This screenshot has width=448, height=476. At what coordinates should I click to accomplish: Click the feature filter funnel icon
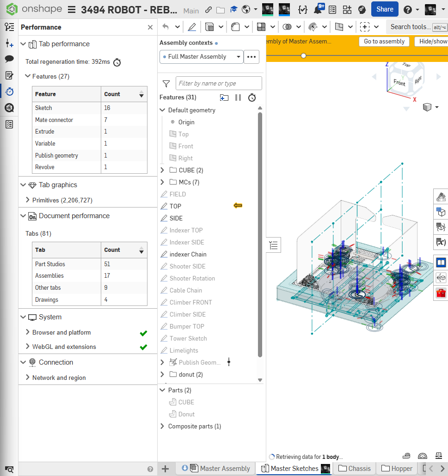tap(166, 84)
